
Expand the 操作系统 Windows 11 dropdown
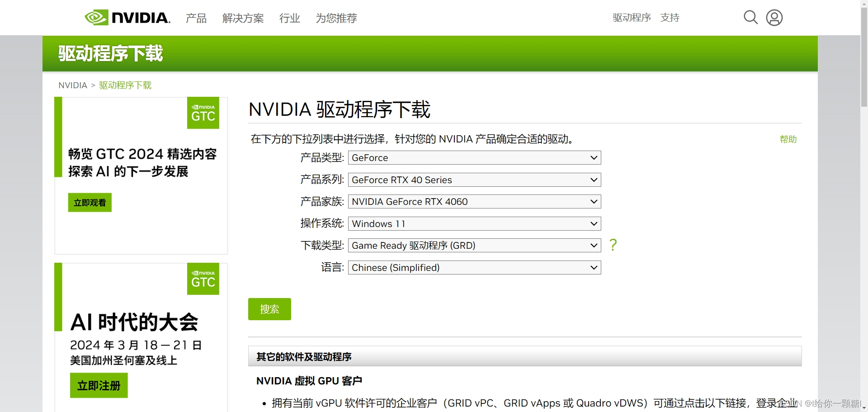(x=474, y=224)
